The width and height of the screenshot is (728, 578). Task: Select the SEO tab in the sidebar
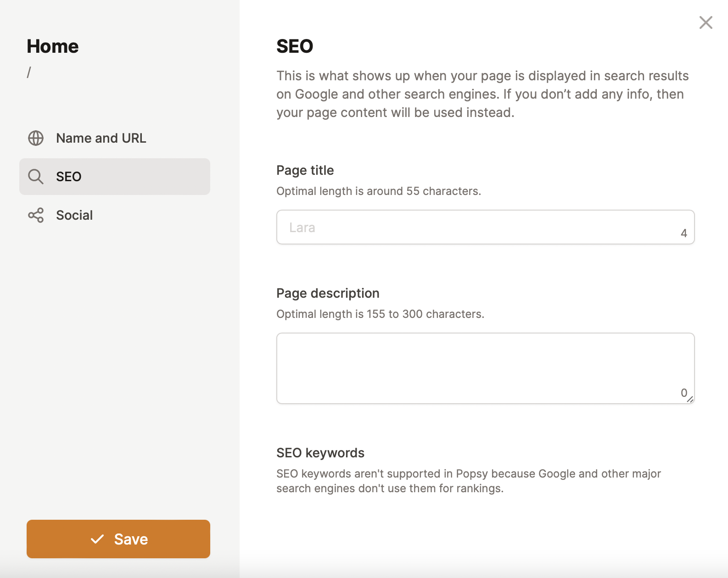115,177
